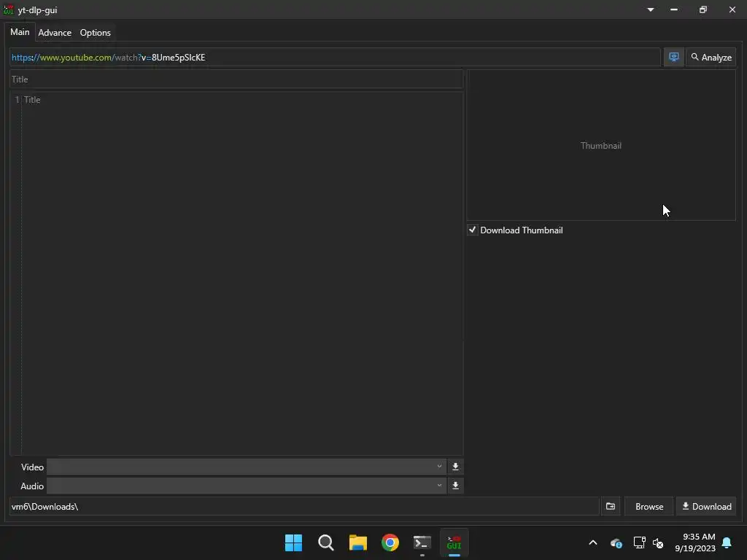
Task: Open Terminal from the taskbar
Action: (x=422, y=542)
